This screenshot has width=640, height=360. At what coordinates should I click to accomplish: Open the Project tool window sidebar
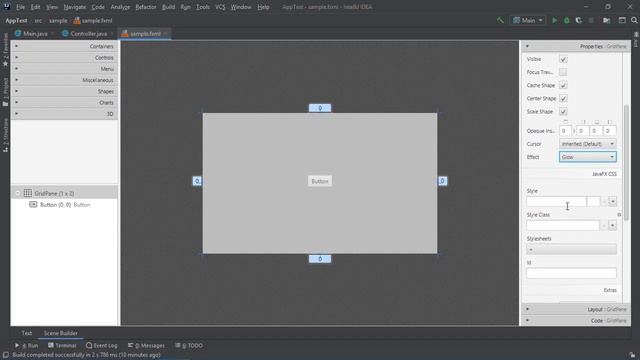tap(5, 92)
